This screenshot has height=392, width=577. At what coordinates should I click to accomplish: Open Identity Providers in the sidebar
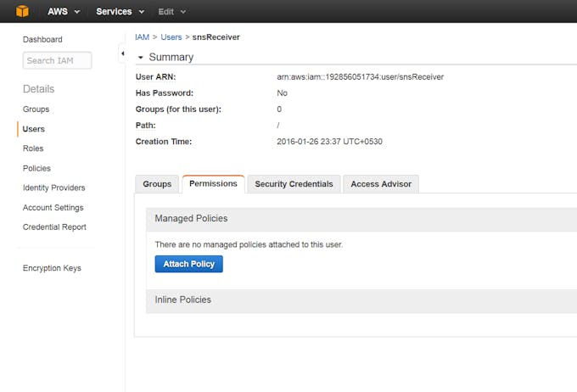(54, 188)
